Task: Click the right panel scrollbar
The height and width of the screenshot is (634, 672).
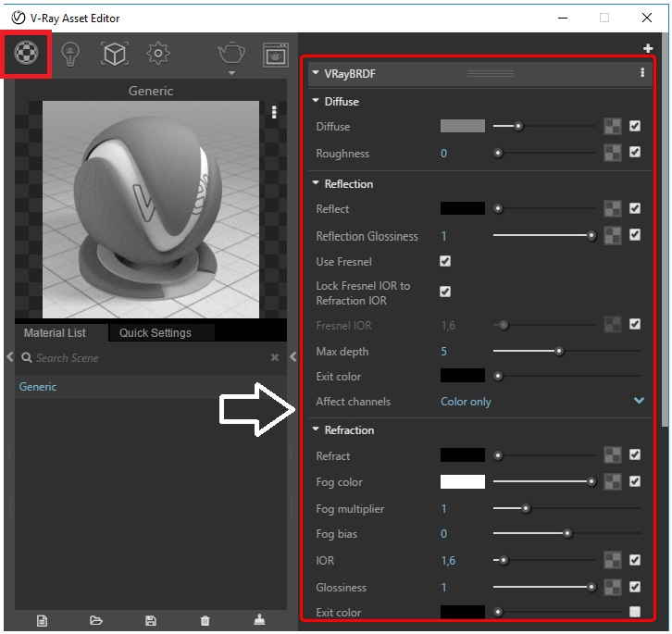Action: point(665,230)
